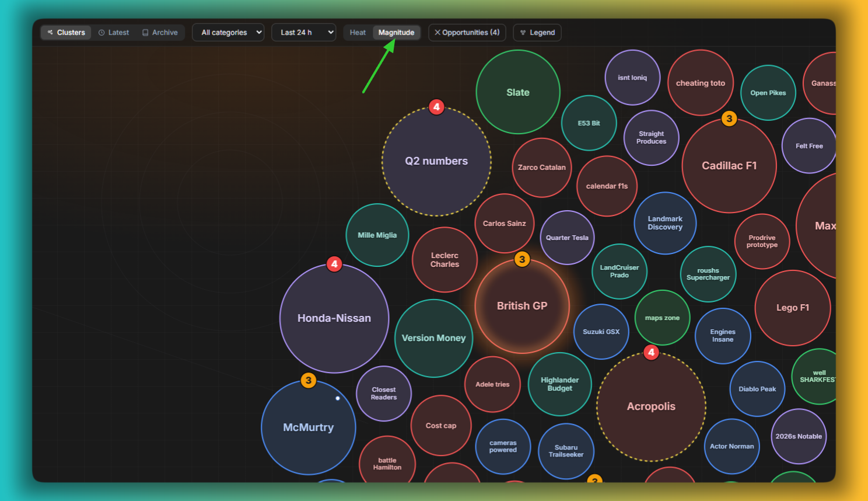The width and height of the screenshot is (868, 501).
Task: Expand the All categories dropdown
Action: (x=228, y=33)
